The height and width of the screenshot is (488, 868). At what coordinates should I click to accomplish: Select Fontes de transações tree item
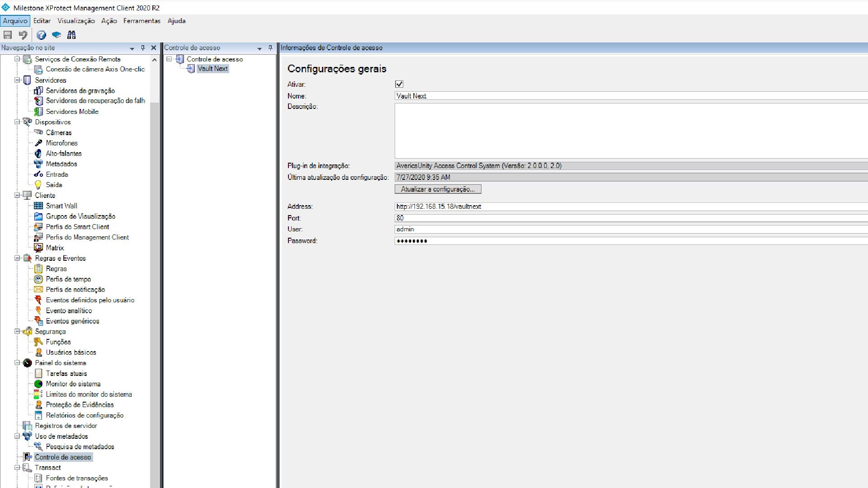77,478
